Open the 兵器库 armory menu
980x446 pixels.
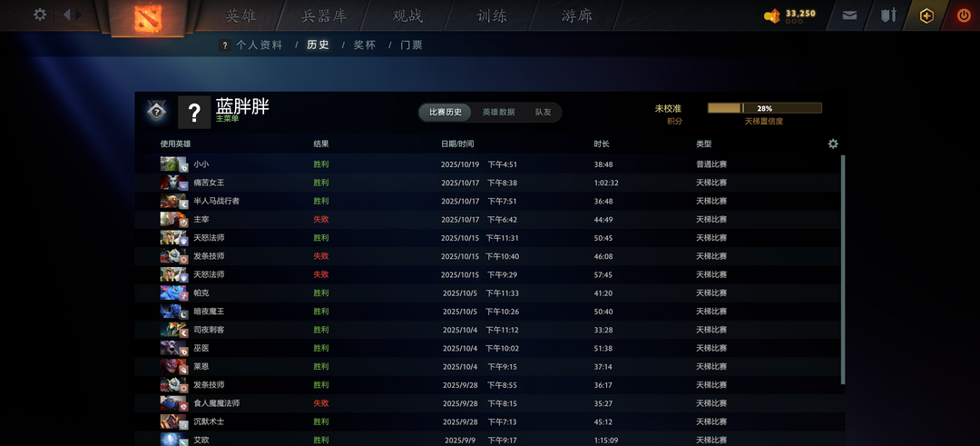tap(324, 15)
